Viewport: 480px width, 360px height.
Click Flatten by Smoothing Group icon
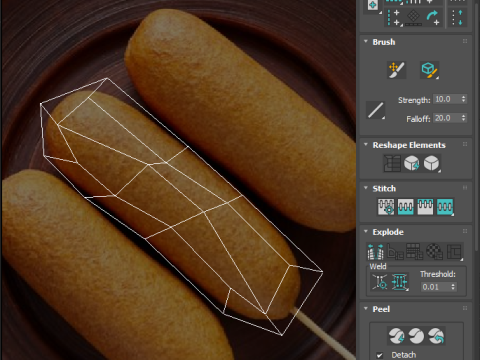(415, 251)
